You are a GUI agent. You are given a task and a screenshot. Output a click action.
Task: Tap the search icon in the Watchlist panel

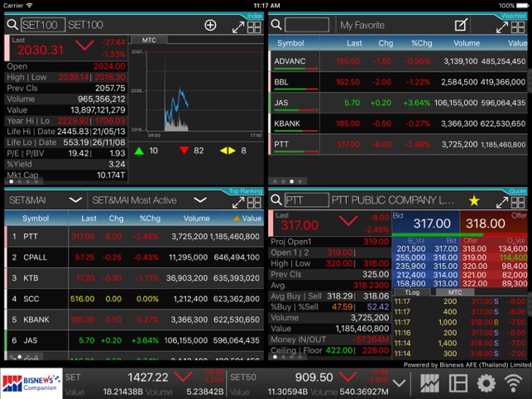pos(276,25)
